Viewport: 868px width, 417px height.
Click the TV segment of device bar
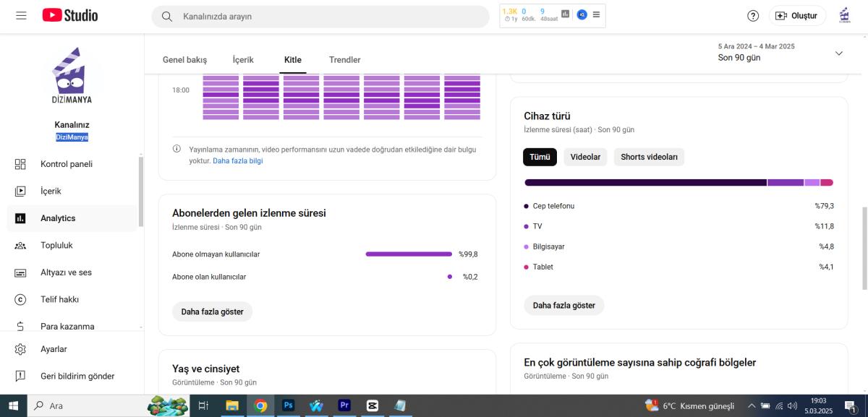[x=786, y=183]
